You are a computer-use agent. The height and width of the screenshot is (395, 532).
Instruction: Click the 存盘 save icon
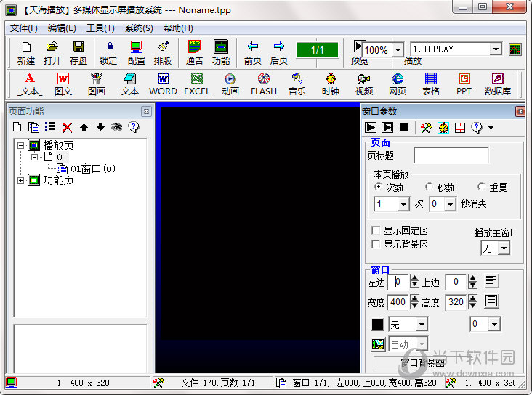(x=78, y=52)
